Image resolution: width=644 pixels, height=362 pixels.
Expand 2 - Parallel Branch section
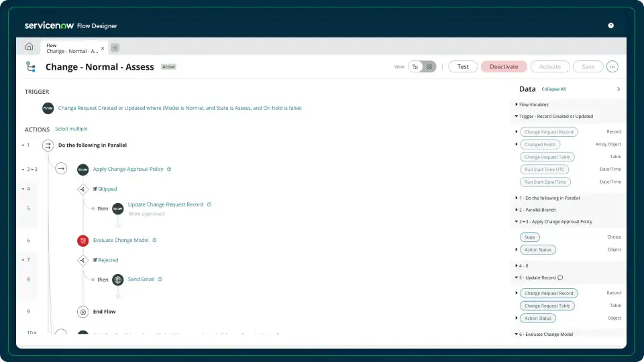click(517, 210)
